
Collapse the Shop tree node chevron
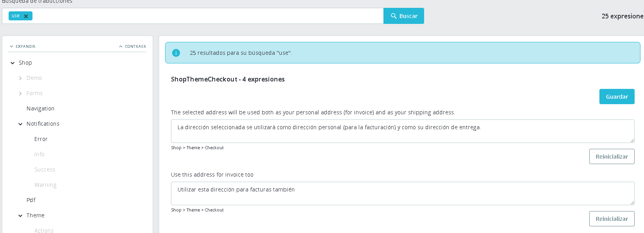click(13, 63)
